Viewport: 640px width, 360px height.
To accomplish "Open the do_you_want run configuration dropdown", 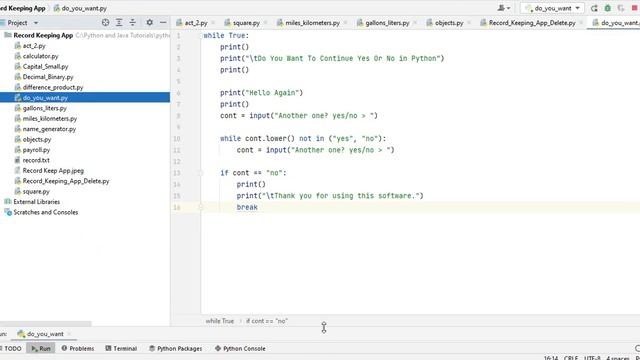I will coord(552,8).
